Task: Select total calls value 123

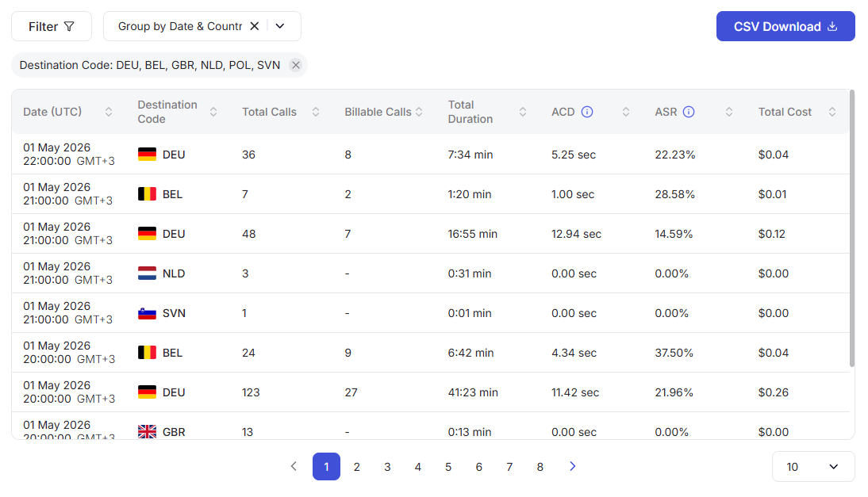Action: pos(251,392)
